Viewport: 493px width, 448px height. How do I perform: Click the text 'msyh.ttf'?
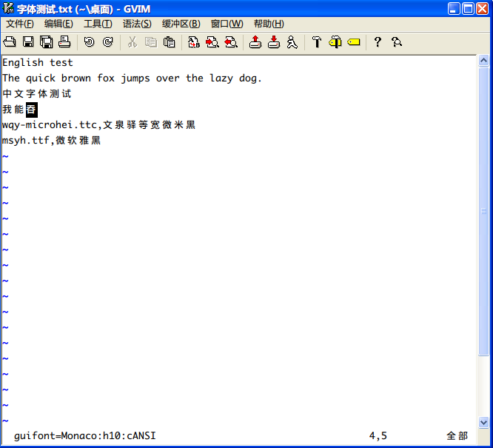[x=25, y=140]
